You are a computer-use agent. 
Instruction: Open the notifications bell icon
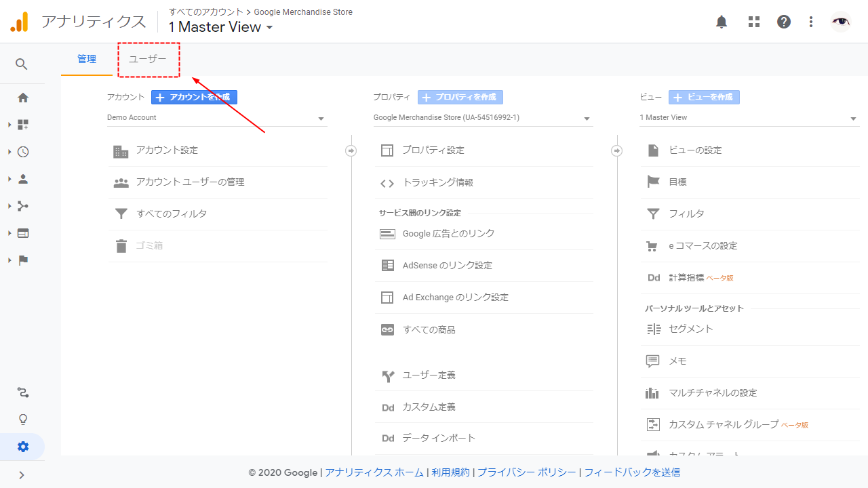(x=722, y=22)
